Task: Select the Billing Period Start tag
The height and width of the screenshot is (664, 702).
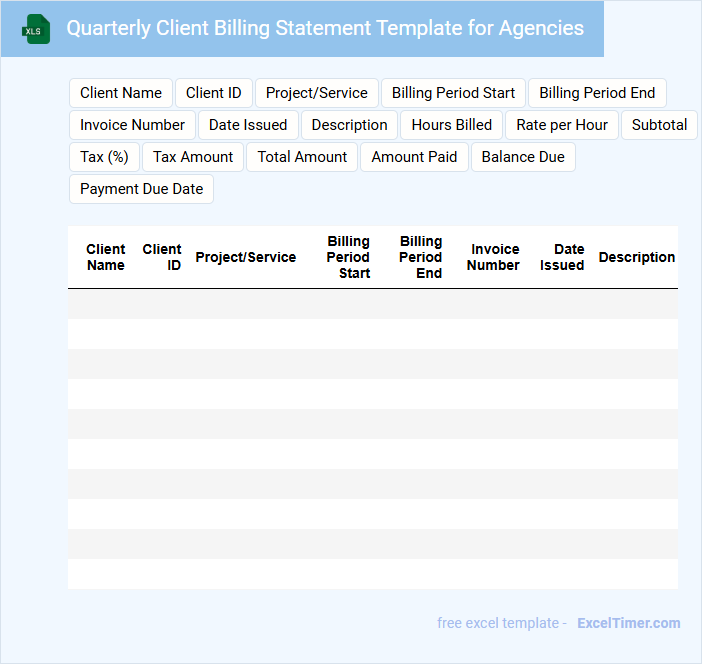Action: click(453, 93)
